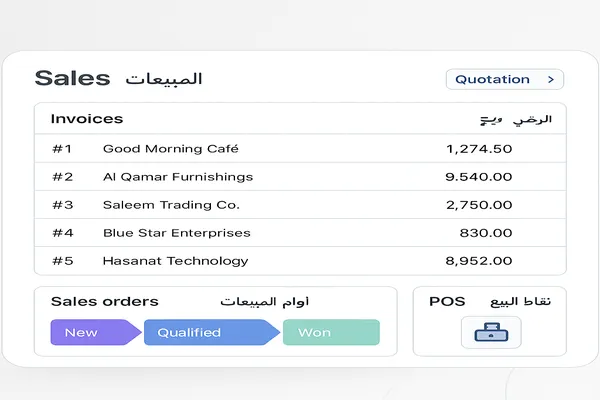Image resolution: width=600 pixels, height=400 pixels.
Task: Click the Sales page title
Action: coord(72,78)
